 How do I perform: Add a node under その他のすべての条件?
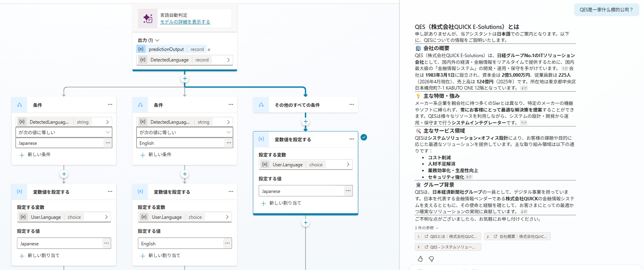306,122
